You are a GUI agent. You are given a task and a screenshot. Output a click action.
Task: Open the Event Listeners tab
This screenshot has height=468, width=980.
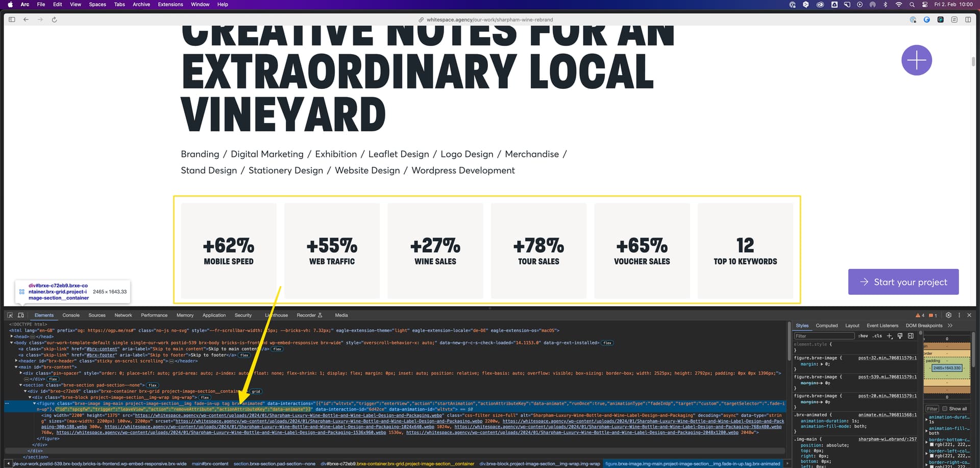coord(883,325)
